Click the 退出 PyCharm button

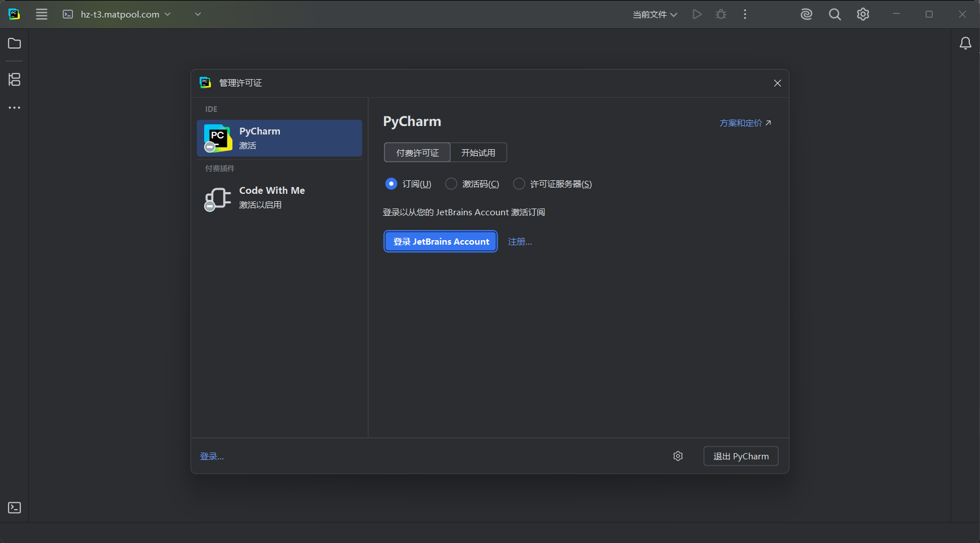[741, 456]
